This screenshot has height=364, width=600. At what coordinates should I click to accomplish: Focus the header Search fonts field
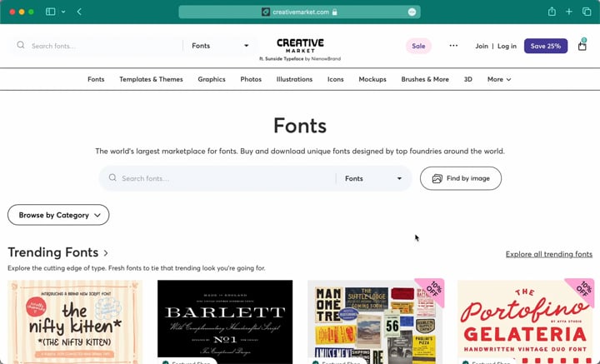point(105,46)
